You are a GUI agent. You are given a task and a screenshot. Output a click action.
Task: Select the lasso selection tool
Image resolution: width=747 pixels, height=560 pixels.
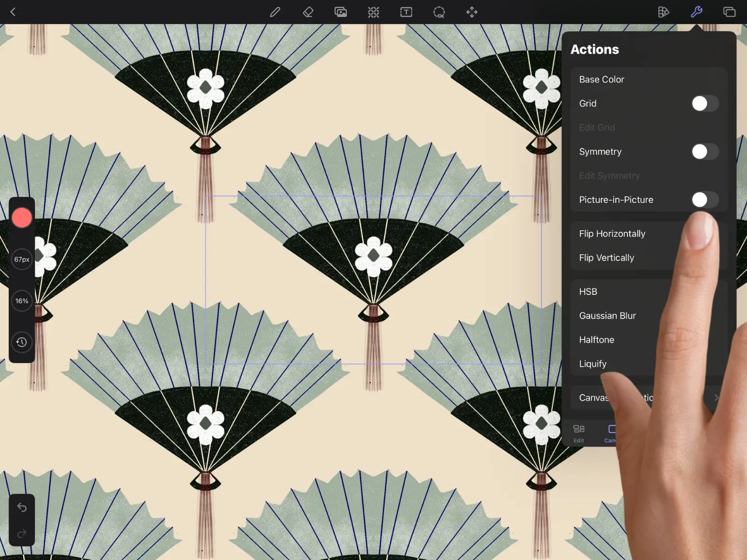tap(439, 12)
